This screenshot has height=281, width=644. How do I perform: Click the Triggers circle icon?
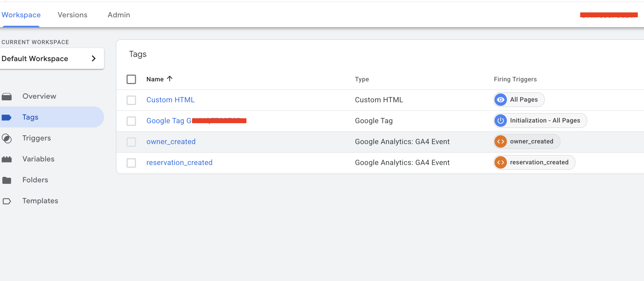pos(7,139)
